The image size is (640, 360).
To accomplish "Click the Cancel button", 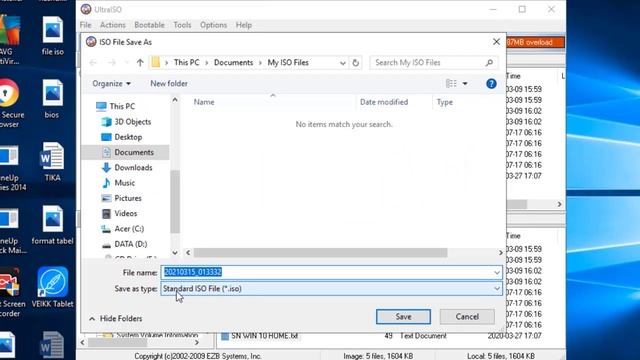I will coord(467,317).
